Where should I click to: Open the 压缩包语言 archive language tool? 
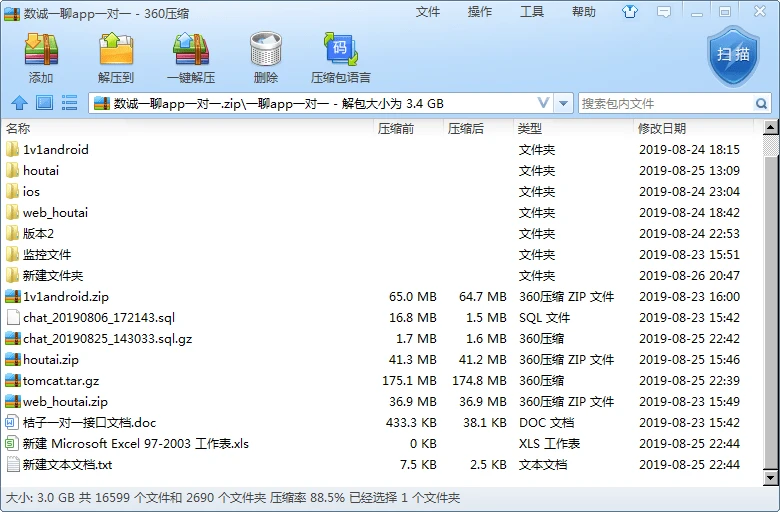340,57
